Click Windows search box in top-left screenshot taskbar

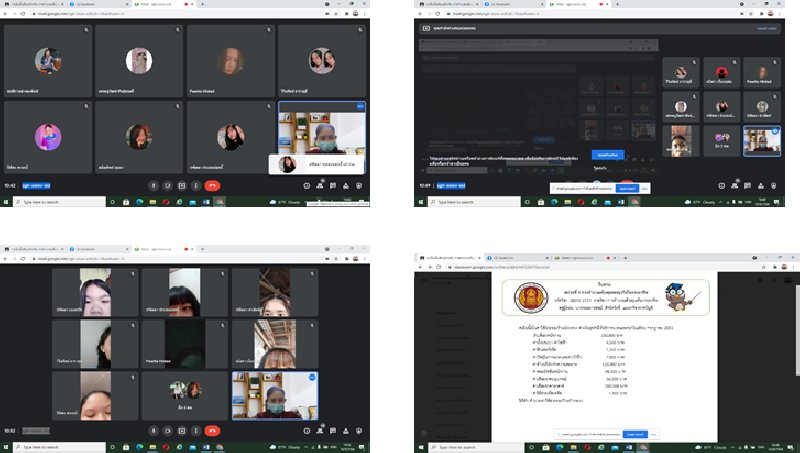pos(60,202)
